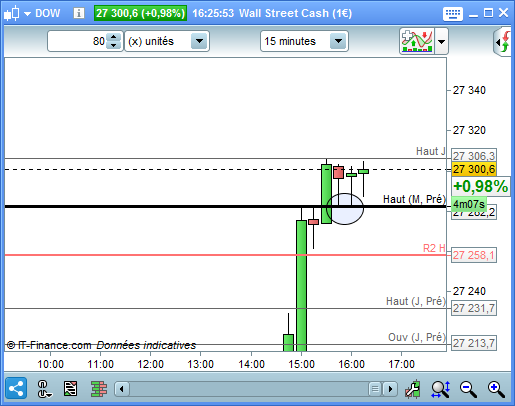Image resolution: width=515 pixels, height=406 pixels.
Task: Click the 27 340 price axis label
Action: tap(469, 90)
